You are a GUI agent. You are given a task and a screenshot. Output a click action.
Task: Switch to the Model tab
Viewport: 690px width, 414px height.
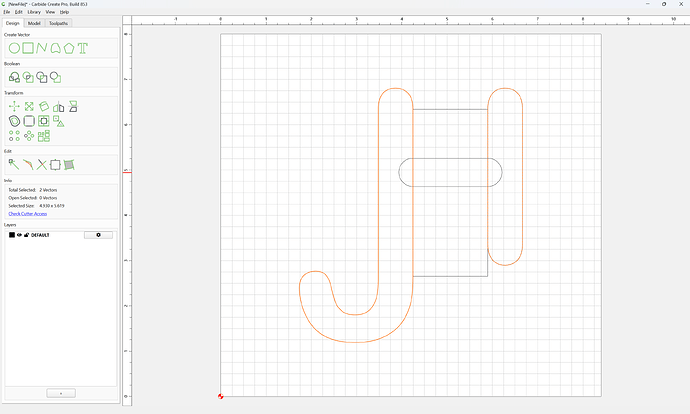[34, 23]
